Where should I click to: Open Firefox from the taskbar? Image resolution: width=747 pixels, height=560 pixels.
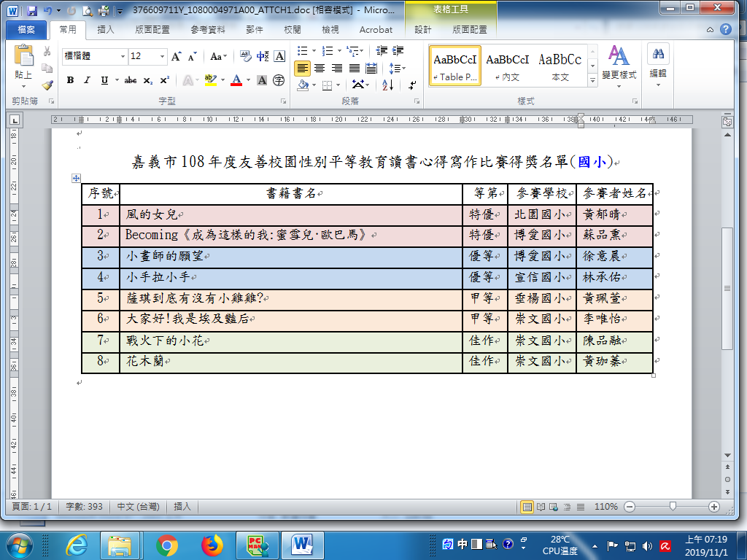click(212, 545)
